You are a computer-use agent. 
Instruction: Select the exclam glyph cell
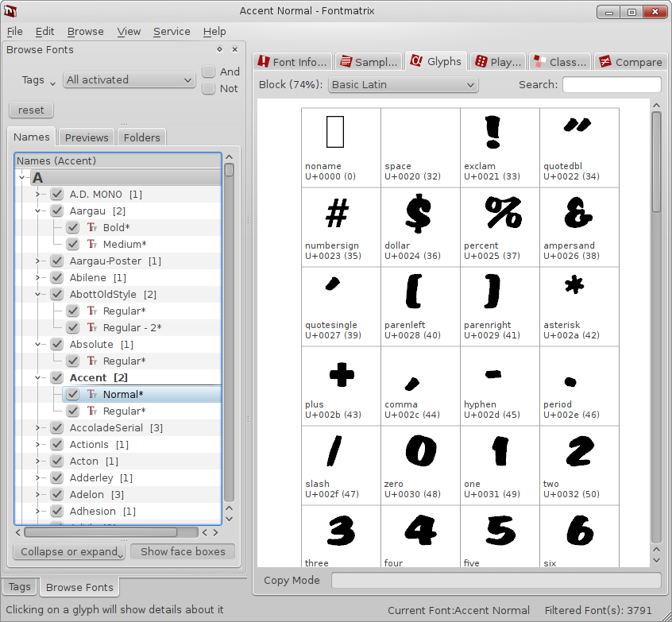500,148
